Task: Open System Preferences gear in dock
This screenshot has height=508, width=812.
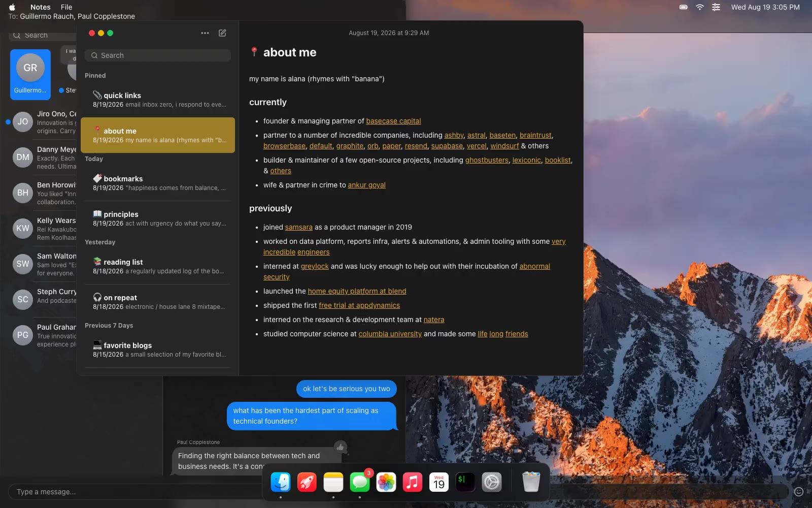Action: click(x=492, y=482)
